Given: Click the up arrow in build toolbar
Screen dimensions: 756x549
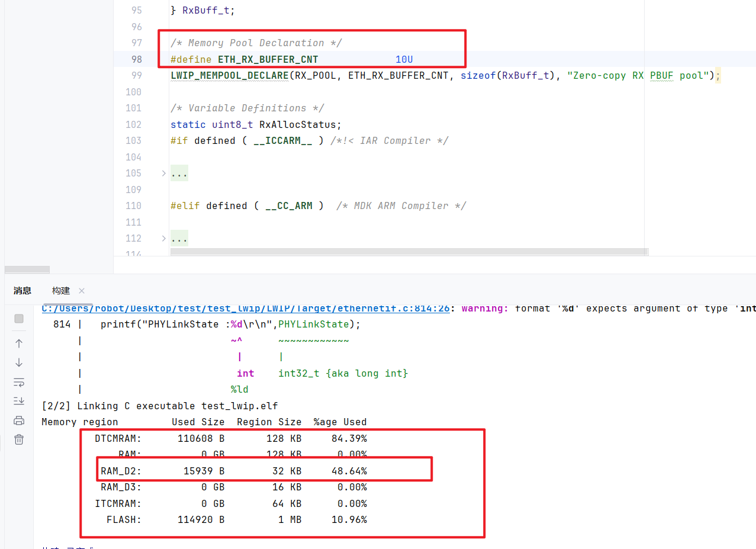Looking at the screenshot, I should [x=19, y=343].
